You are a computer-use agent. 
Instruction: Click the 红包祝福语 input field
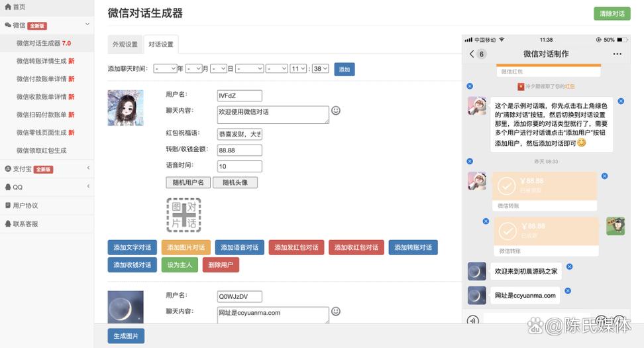pyautogui.click(x=239, y=134)
